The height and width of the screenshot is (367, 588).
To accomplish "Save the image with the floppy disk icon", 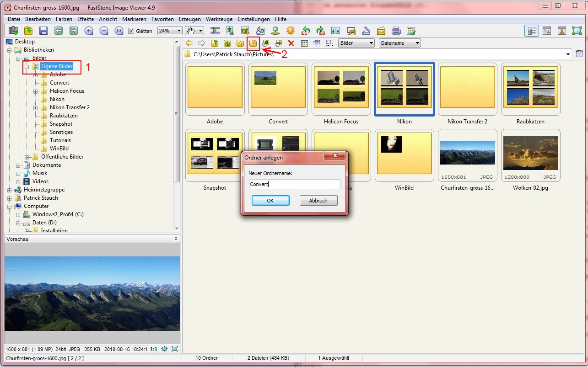I will pos(43,31).
